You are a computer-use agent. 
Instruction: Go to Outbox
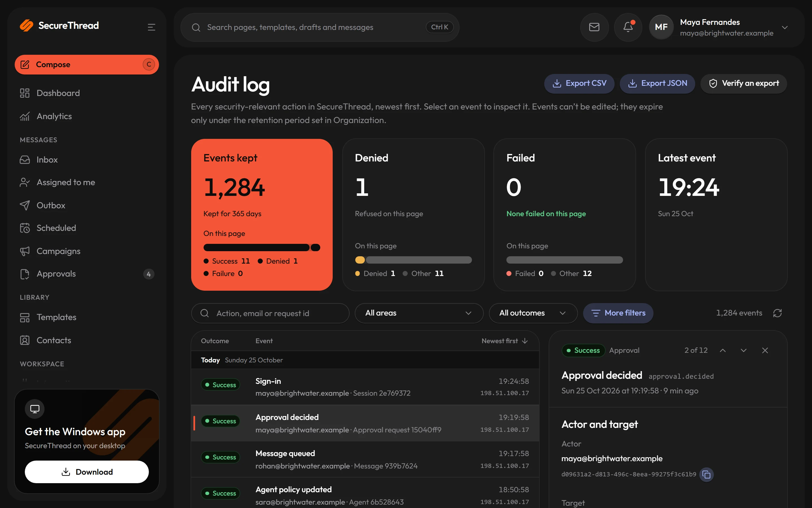87,205
